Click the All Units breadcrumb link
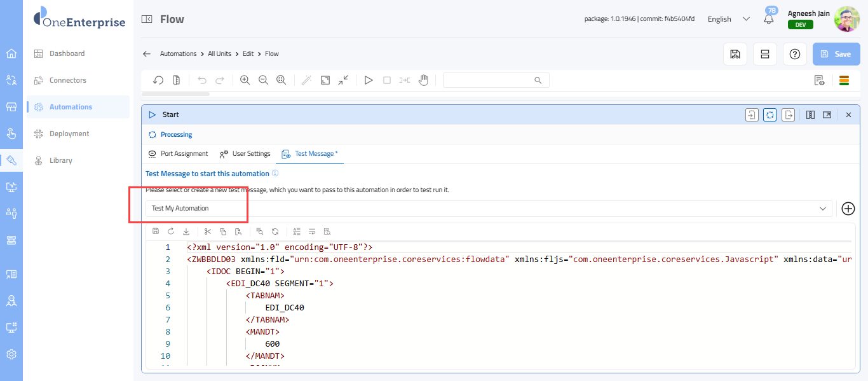Image resolution: width=868 pixels, height=381 pixels. [x=219, y=54]
